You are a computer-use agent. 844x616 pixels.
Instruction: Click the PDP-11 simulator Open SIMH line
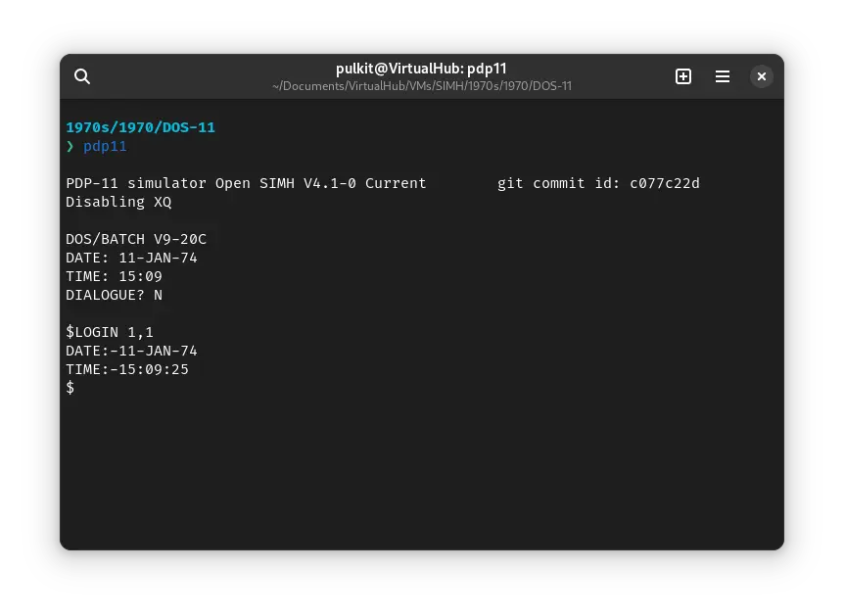tap(246, 183)
